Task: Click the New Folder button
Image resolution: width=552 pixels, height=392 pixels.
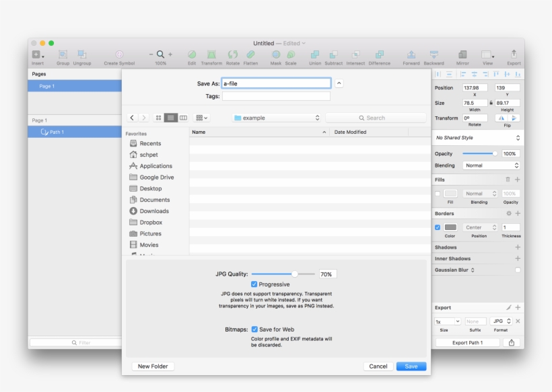Action: (153, 366)
